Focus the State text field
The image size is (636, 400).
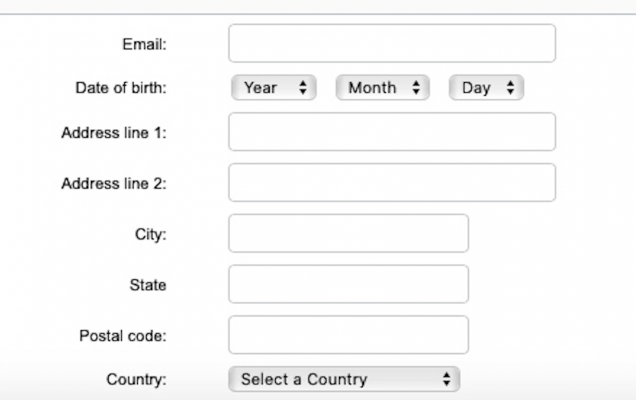tap(348, 284)
